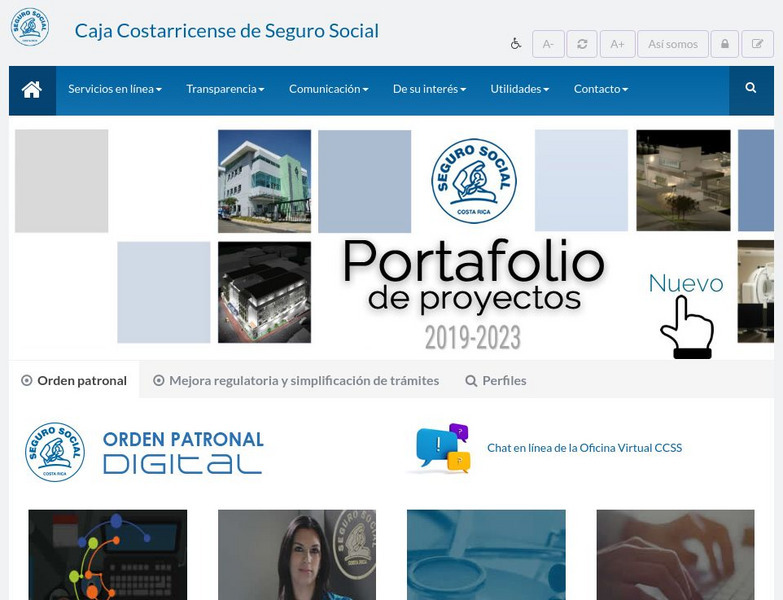
Task: Select the Orden patronal tab
Action: coord(74,381)
